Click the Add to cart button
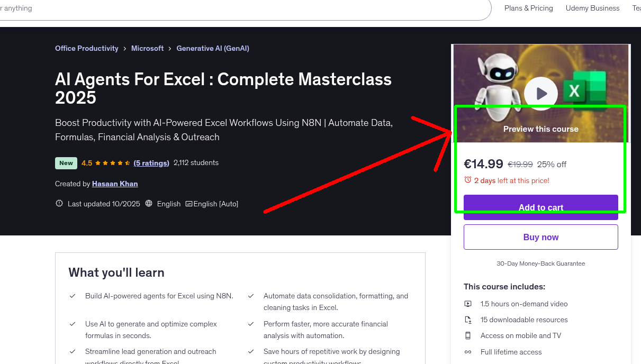This screenshot has height=364, width=641. [540, 207]
